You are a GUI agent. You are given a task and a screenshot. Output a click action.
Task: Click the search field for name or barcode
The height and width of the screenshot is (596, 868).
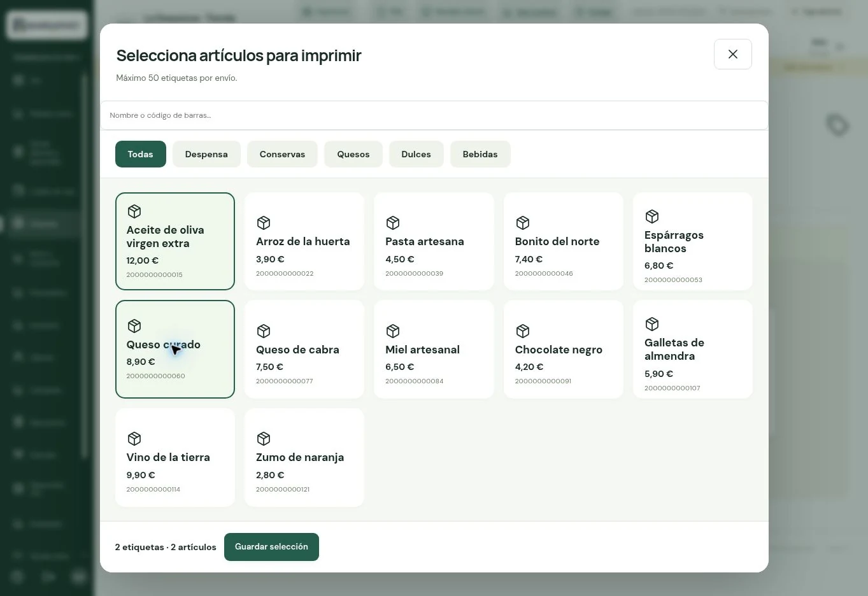(434, 115)
